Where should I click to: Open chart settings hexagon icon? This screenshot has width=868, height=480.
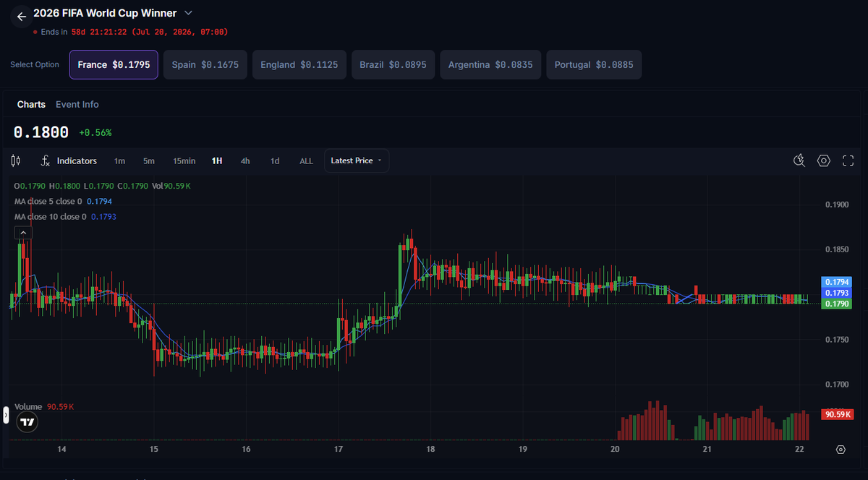pyautogui.click(x=824, y=160)
